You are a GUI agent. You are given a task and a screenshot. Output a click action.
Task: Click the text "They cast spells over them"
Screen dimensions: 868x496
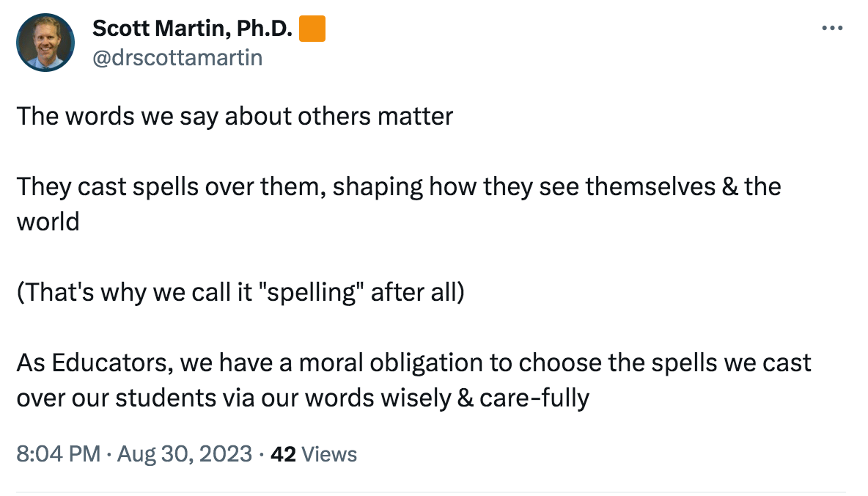pyautogui.click(x=172, y=186)
